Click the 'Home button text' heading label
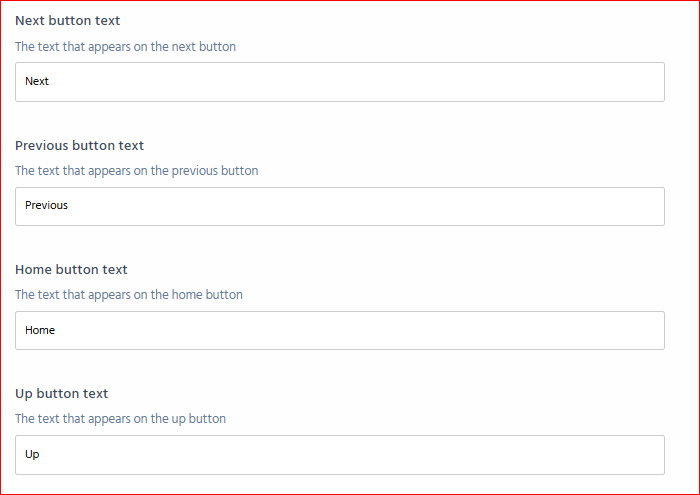The height and width of the screenshot is (495, 700). [71, 270]
